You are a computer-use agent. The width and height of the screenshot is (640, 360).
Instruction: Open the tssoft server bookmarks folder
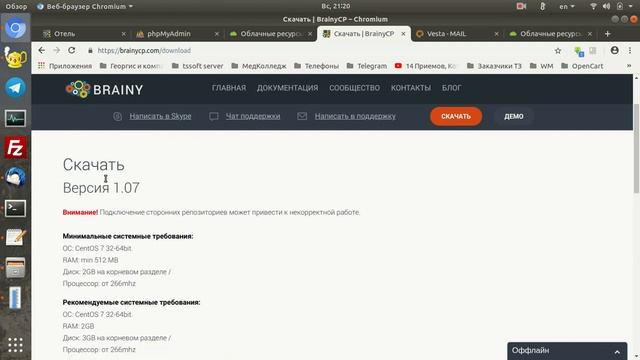pos(198,66)
